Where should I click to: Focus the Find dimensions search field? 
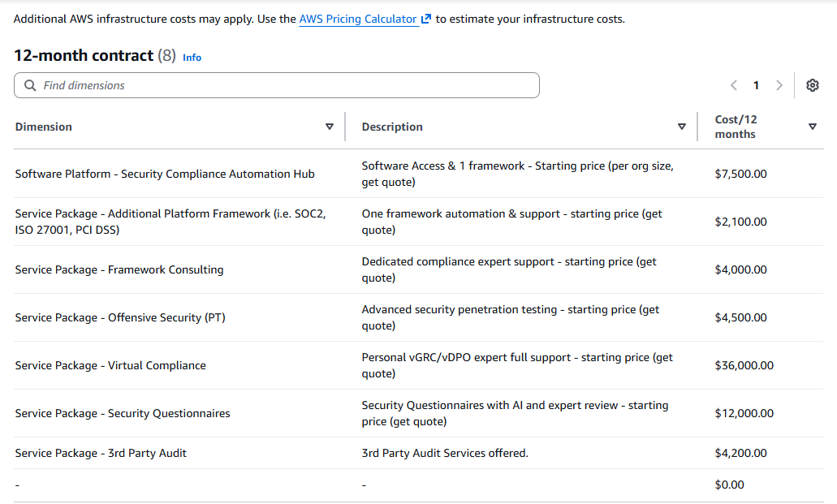click(284, 85)
